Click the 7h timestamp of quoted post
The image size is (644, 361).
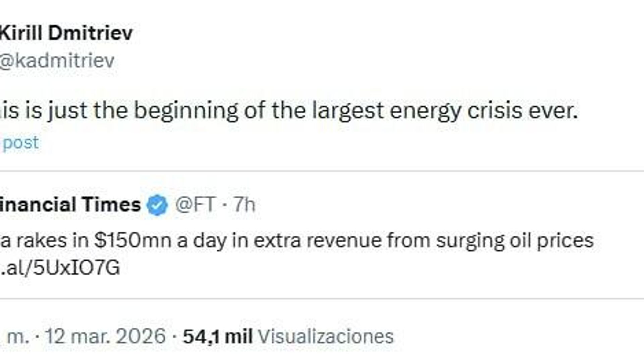pyautogui.click(x=245, y=205)
